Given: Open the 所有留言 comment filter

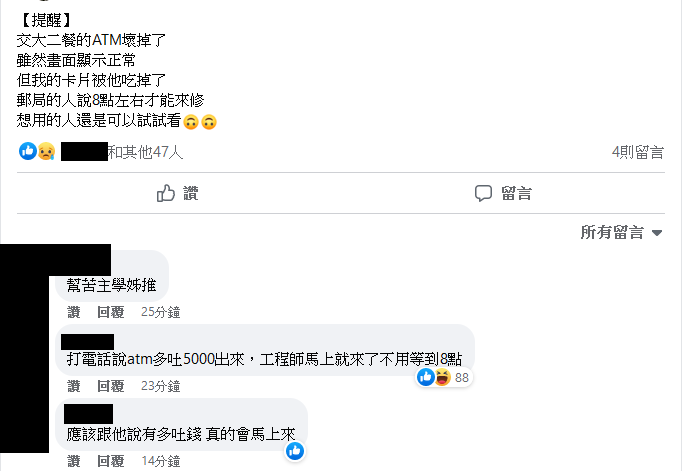Looking at the screenshot, I should pyautogui.click(x=621, y=233).
